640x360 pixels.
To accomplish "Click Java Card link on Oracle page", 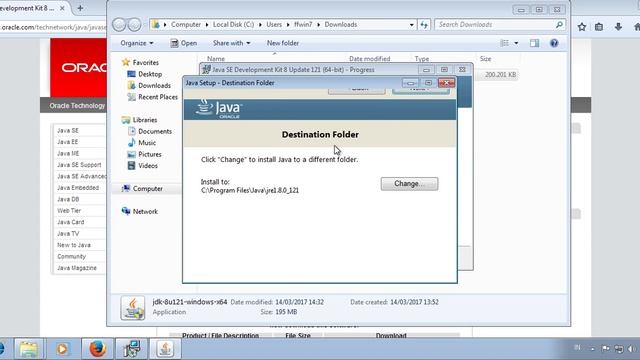I will [x=71, y=222].
